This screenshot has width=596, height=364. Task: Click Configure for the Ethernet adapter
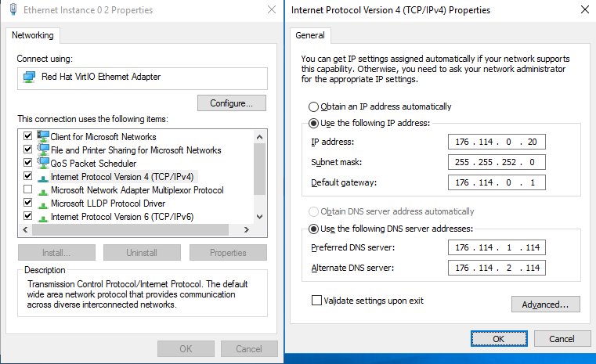[x=232, y=103]
